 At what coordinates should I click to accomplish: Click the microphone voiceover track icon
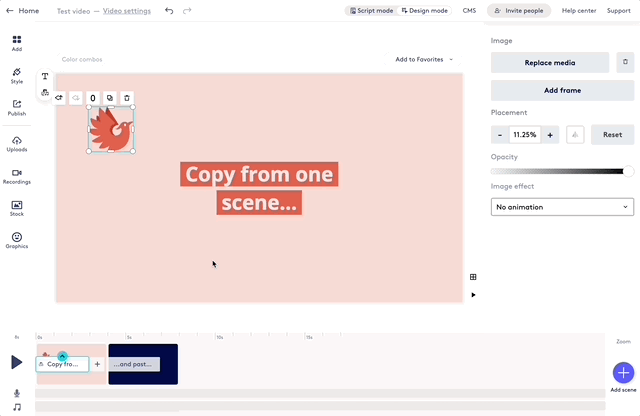coord(17,394)
